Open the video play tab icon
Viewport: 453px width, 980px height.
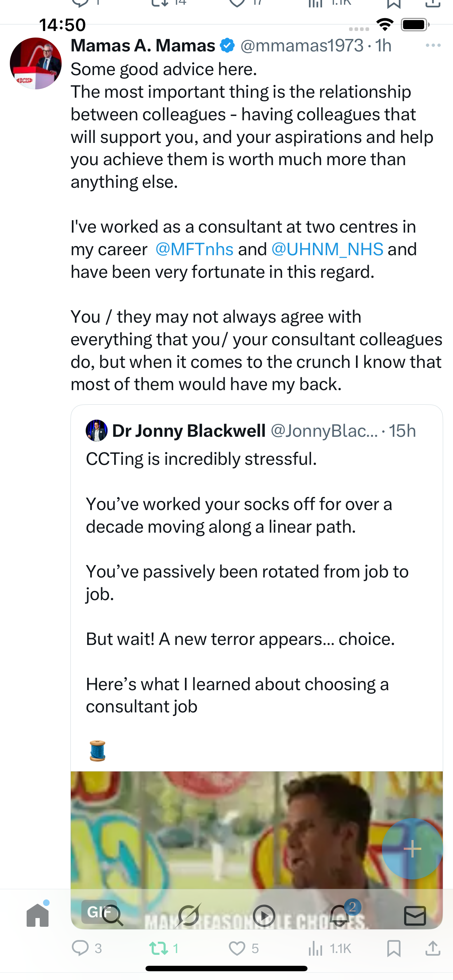point(264,915)
